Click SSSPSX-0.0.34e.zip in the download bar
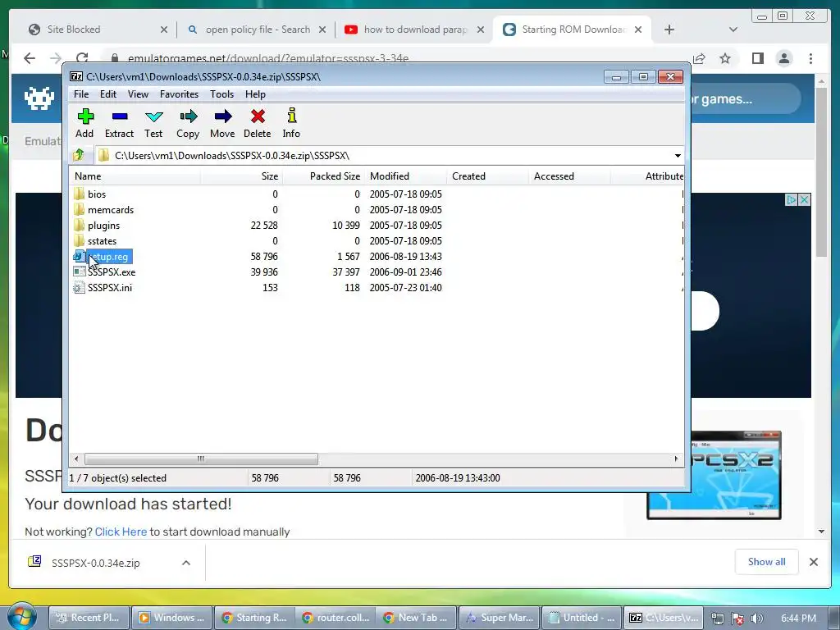This screenshot has width=840, height=630. click(x=95, y=563)
